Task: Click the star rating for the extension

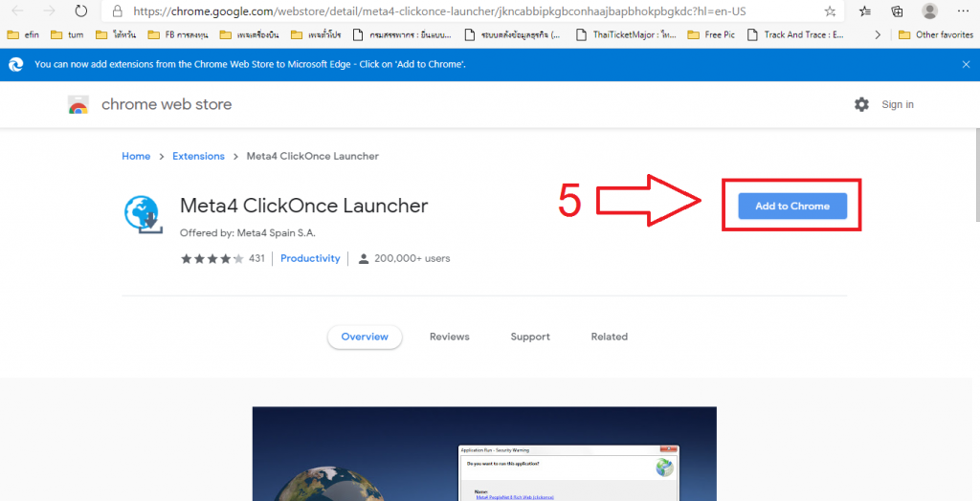Action: [x=212, y=258]
